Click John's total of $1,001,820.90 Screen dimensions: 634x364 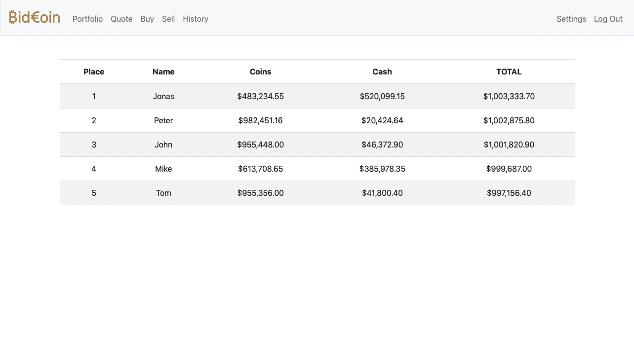509,145
